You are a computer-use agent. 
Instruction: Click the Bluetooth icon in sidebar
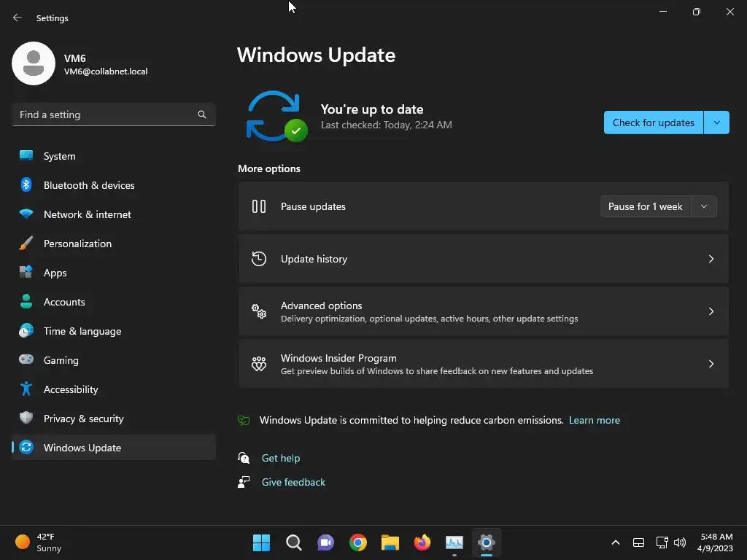coord(26,184)
